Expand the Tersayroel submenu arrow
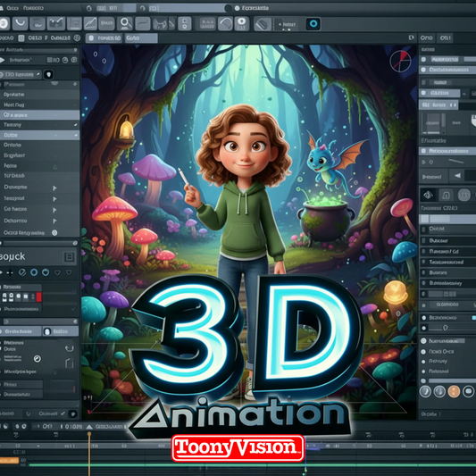Screen dimensions: 476x476 click(54, 199)
